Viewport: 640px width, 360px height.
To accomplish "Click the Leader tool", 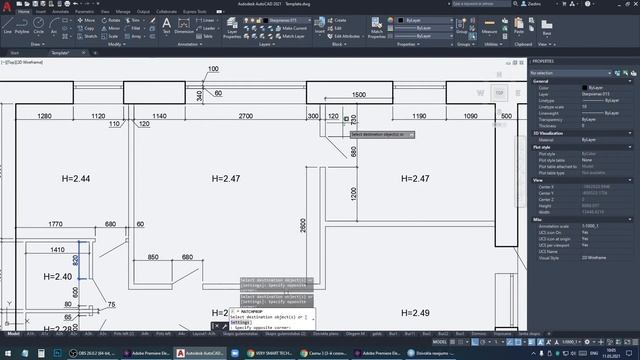I will (206, 28).
